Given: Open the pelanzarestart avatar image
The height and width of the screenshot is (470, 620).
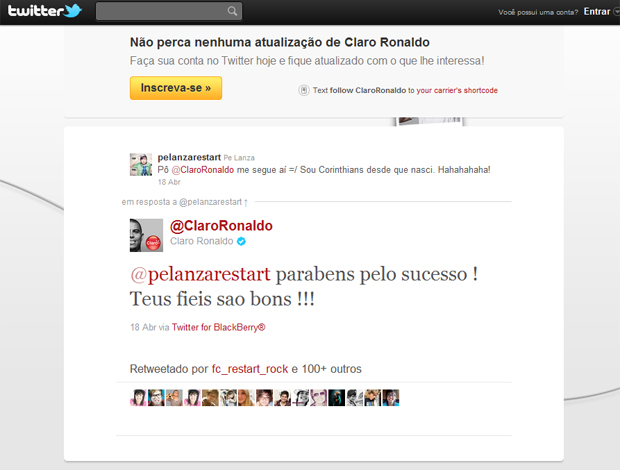Looking at the screenshot, I should (141, 164).
